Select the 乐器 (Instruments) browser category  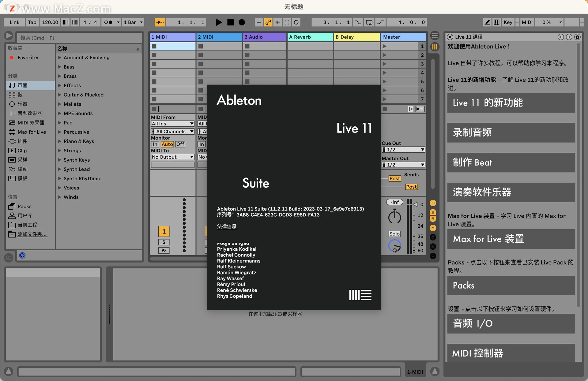30,104
